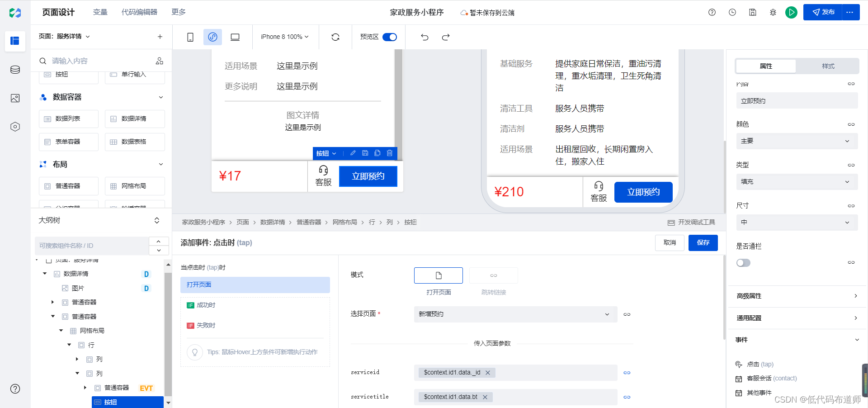
Task: Click the bind icon next to 选择页面 dropdown
Action: click(627, 314)
